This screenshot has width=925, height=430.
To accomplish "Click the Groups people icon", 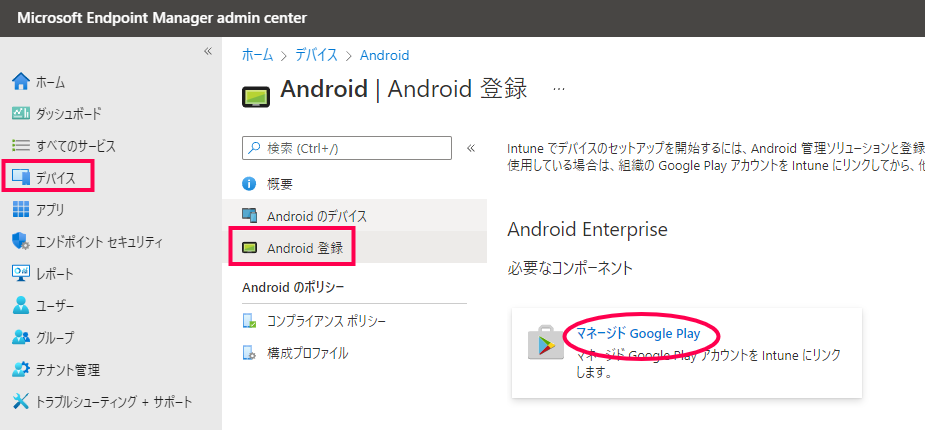I will point(21,337).
